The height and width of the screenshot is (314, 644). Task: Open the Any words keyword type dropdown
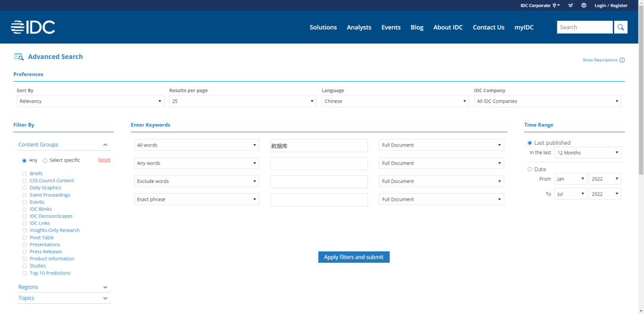pos(197,163)
